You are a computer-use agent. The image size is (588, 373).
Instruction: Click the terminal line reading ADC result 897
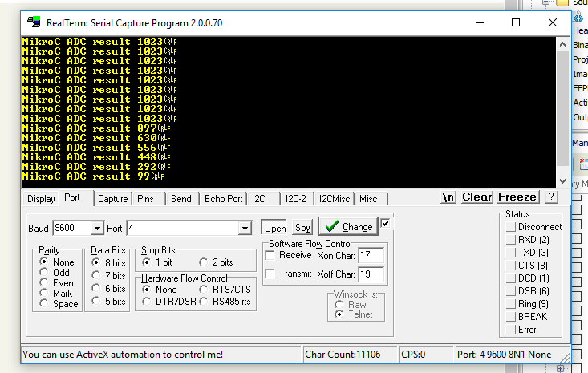point(96,128)
